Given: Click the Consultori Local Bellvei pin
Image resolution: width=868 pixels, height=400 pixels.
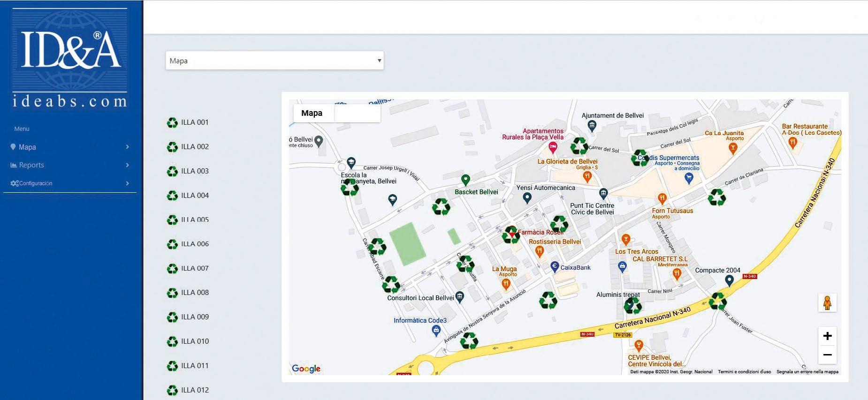Looking at the screenshot, I should pos(460,296).
